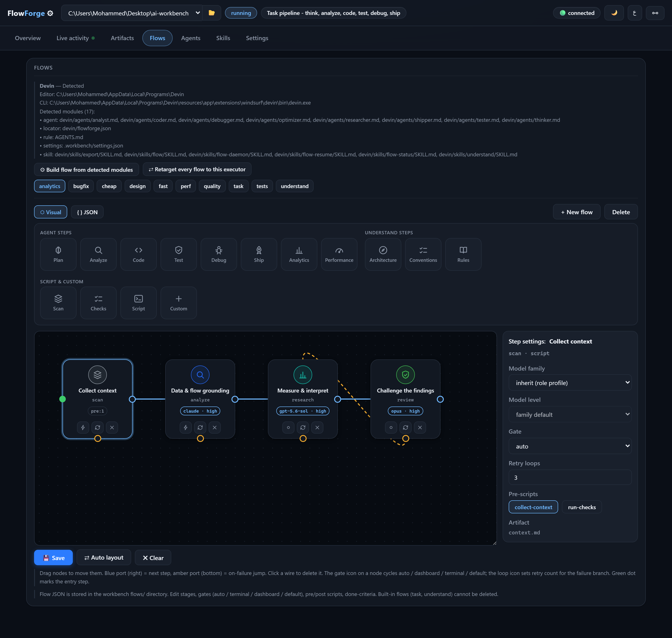The height and width of the screenshot is (638, 672).
Task: Click the Retry loops input field
Action: tap(570, 477)
